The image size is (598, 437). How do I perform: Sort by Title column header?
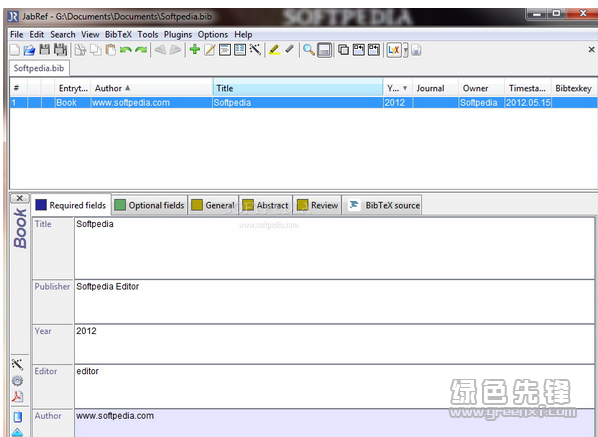click(x=298, y=88)
